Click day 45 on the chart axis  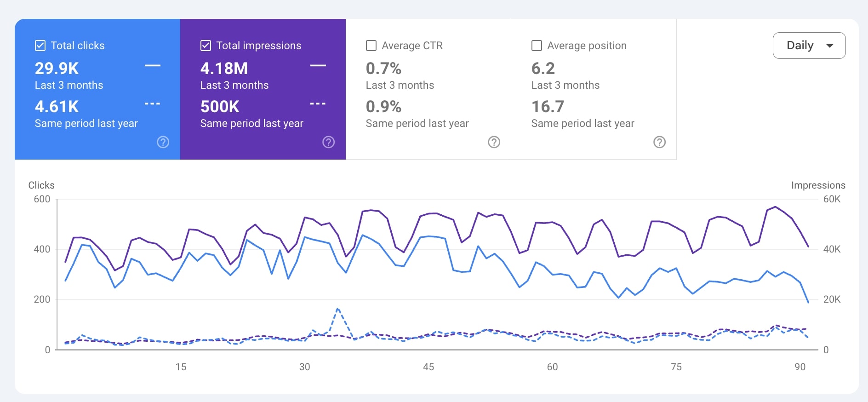click(x=428, y=367)
